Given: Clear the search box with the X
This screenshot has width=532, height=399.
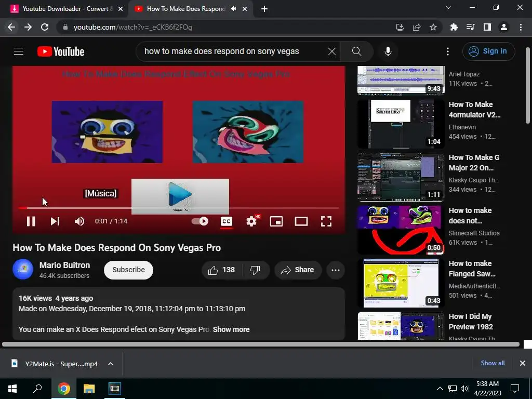Looking at the screenshot, I should pyautogui.click(x=332, y=51).
